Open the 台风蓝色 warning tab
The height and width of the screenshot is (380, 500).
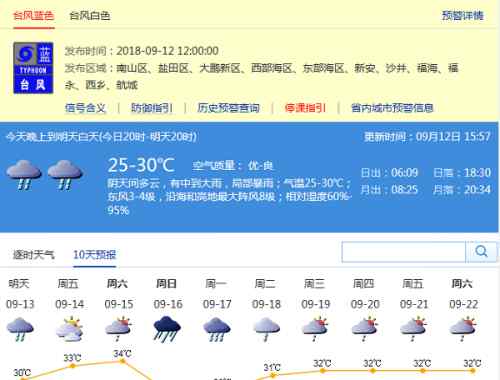33,15
